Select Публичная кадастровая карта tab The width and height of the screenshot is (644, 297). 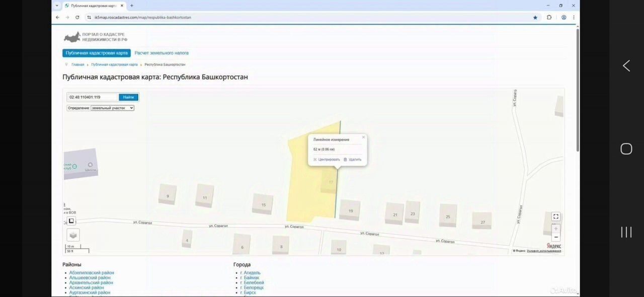point(97,53)
